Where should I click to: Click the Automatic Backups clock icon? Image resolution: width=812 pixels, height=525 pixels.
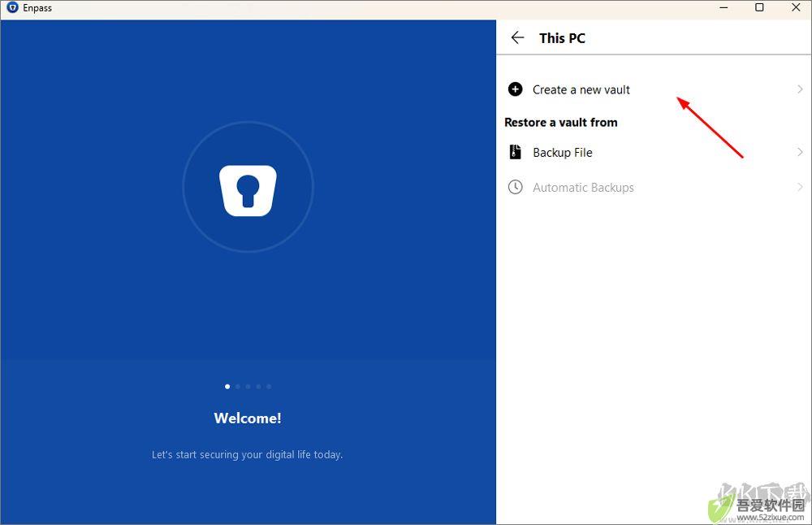tap(516, 187)
